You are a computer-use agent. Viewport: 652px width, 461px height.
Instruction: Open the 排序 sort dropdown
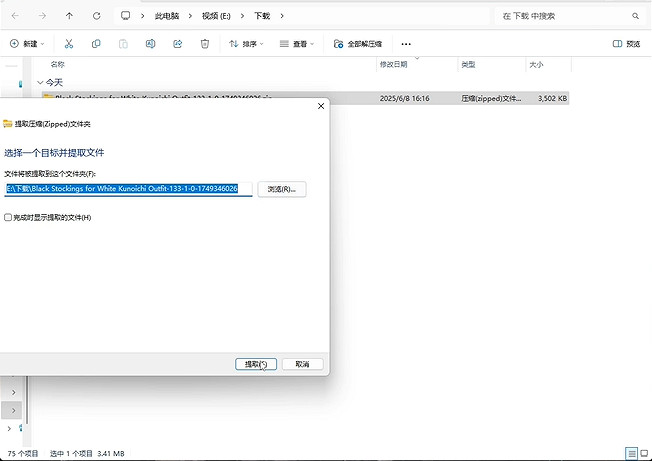[x=246, y=44]
